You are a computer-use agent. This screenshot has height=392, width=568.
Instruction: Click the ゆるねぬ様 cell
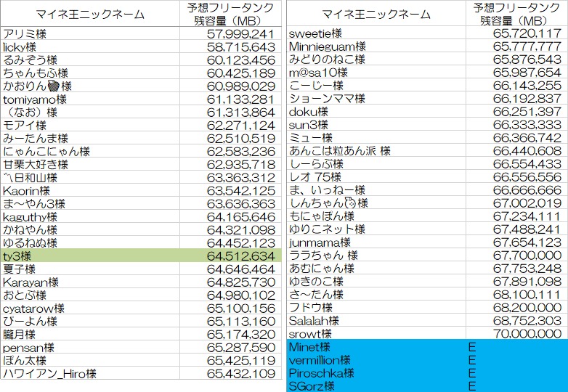click(x=90, y=243)
